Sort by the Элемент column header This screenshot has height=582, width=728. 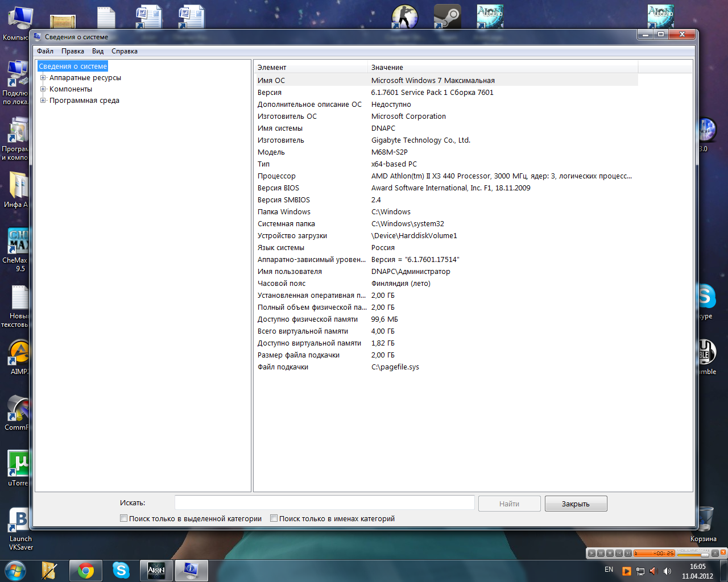(x=311, y=67)
